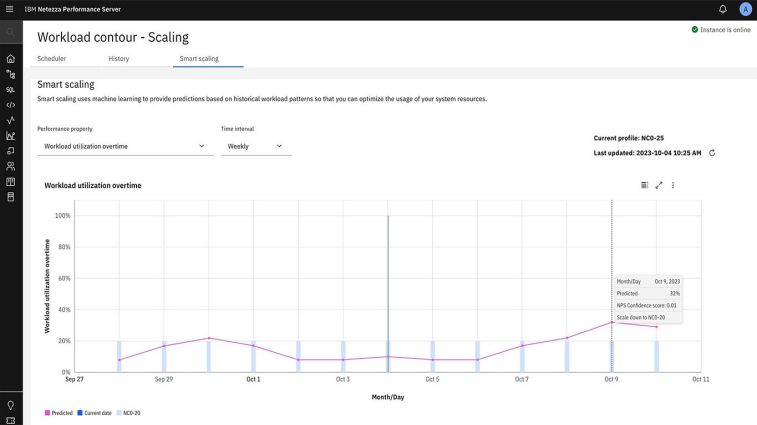Screen dimensions: 757x425
Task: Open the SQL sidebar icon
Action: [11, 89]
